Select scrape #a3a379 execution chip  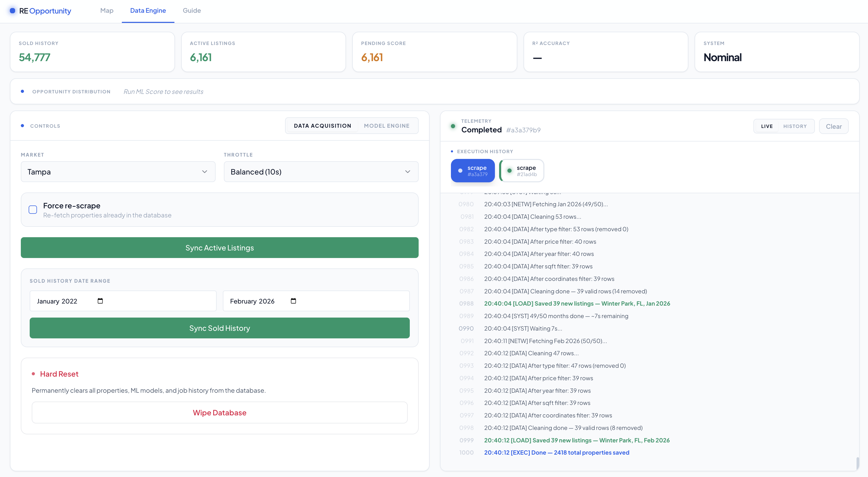click(473, 171)
